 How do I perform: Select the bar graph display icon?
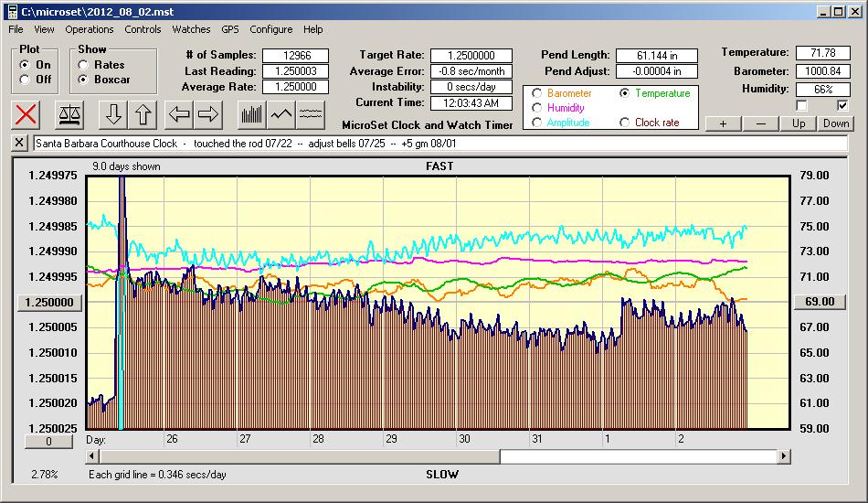click(252, 114)
